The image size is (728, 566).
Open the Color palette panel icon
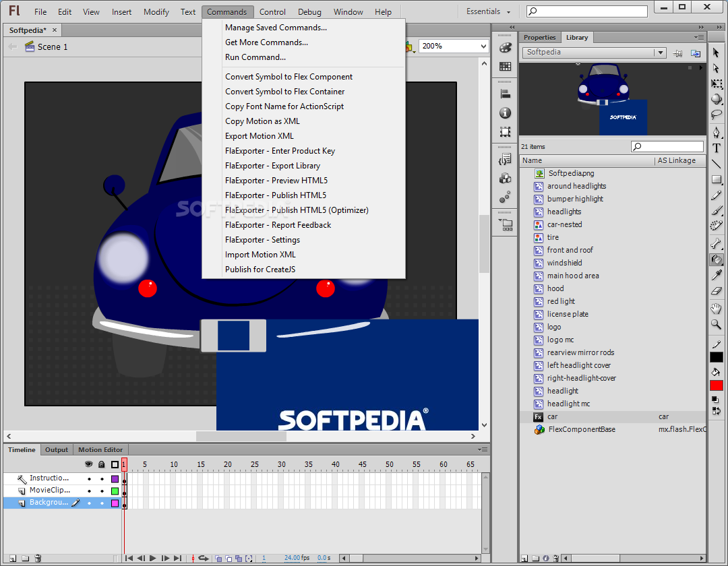coord(505,48)
